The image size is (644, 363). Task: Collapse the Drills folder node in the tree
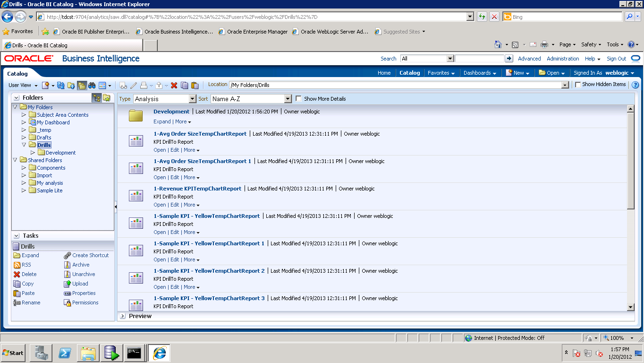point(24,145)
